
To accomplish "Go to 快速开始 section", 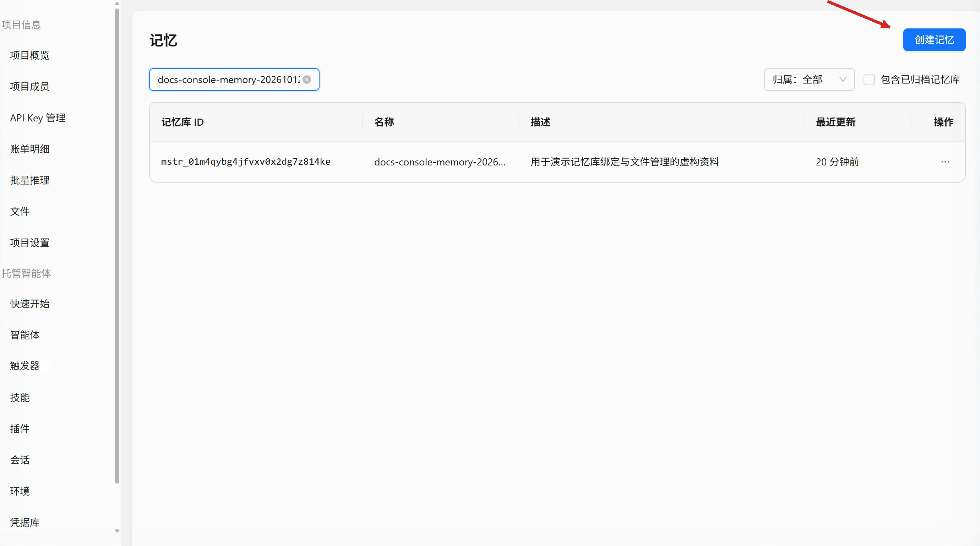I will click(30, 303).
